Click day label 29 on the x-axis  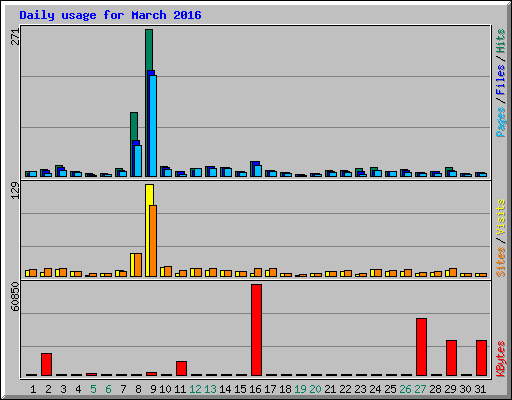(450, 389)
